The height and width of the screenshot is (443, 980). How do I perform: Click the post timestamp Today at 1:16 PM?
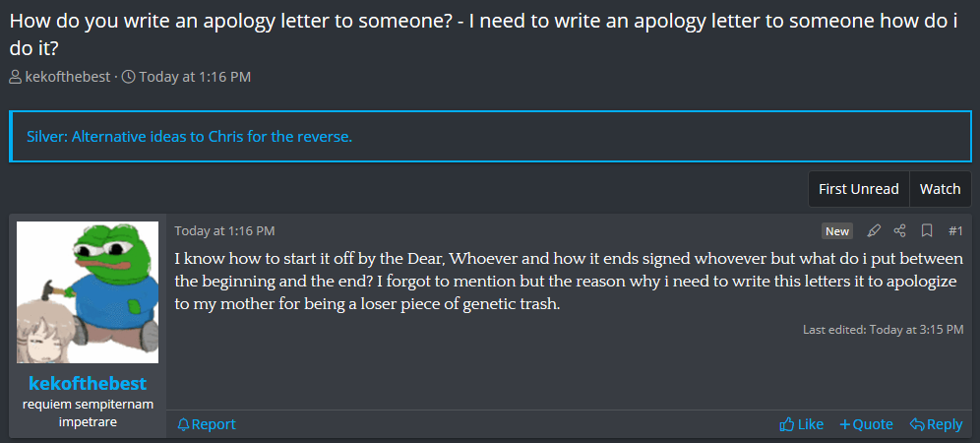pos(224,231)
